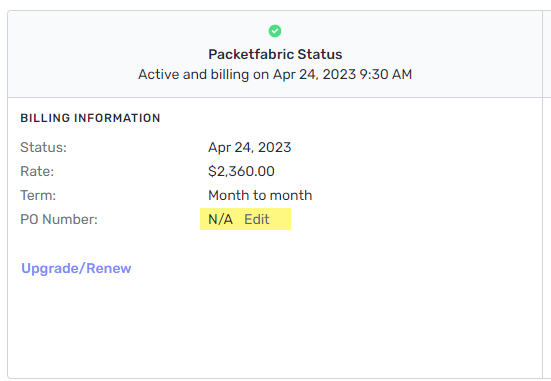Viewport: 551px width, 381px height.
Task: Click the 'Rate:' label
Action: point(37,172)
